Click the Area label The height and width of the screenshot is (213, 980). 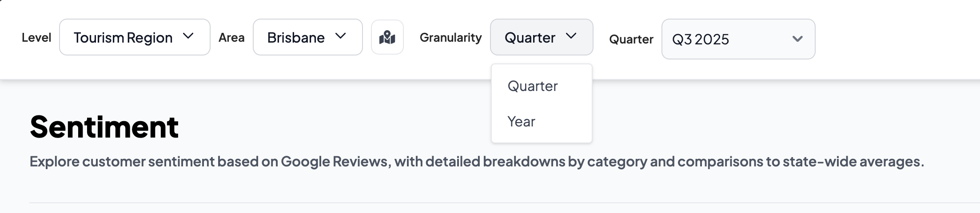(231, 38)
